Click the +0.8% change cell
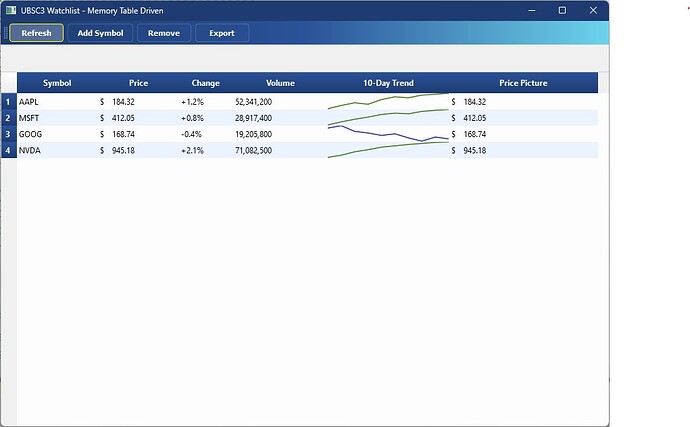The height and width of the screenshot is (427, 690). (206, 118)
